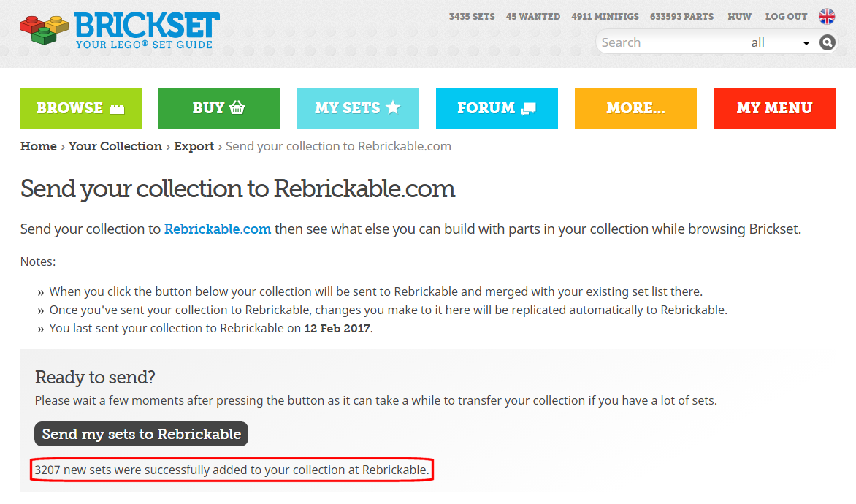Open the 45 Wanted list link
The width and height of the screenshot is (856, 504).
click(533, 16)
